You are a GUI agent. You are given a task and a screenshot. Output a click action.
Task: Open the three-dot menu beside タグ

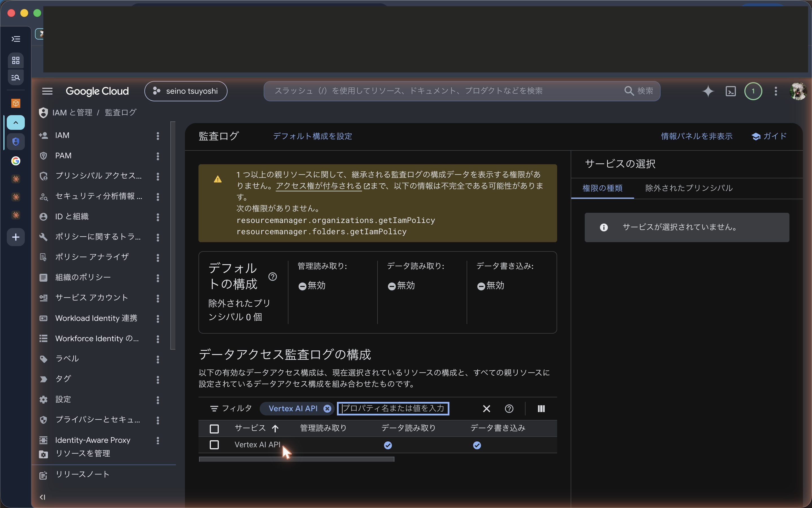(158, 379)
